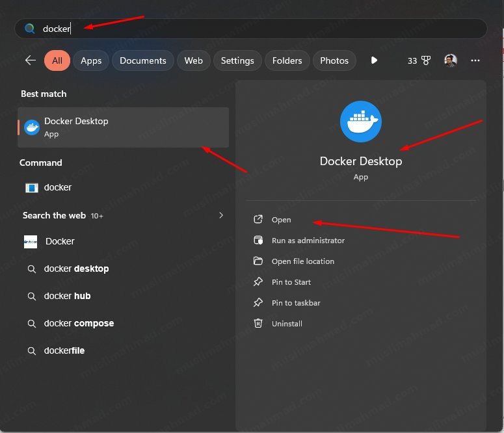Click the 33 rewards points count
Image resolution: width=504 pixels, height=433 pixels.
point(412,60)
